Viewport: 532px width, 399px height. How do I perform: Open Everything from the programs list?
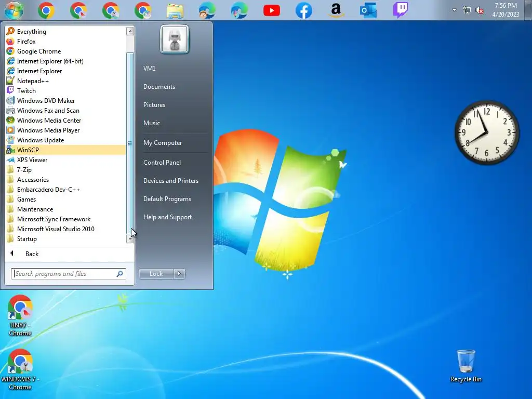(x=66, y=32)
